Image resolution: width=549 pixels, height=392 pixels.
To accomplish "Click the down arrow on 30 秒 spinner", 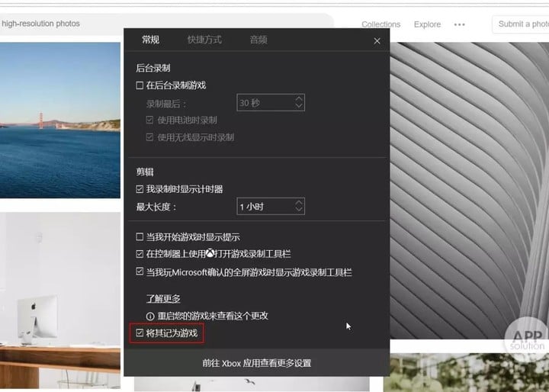I will click(299, 106).
